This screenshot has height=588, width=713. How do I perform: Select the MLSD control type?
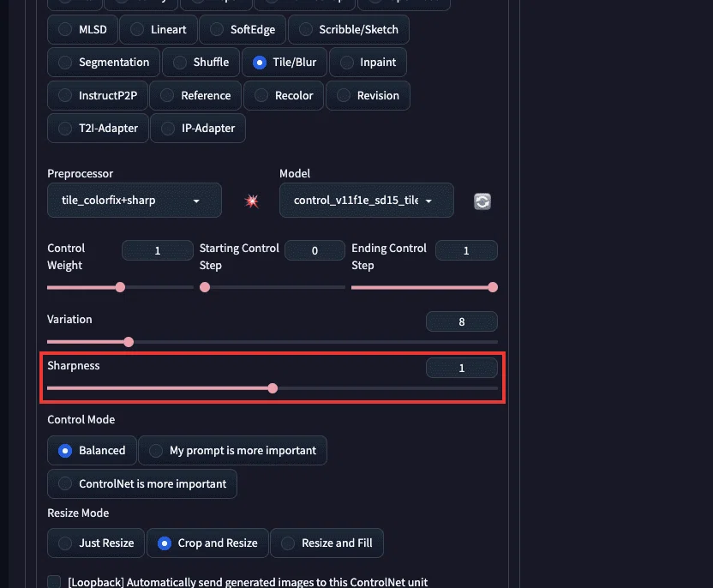click(83, 29)
